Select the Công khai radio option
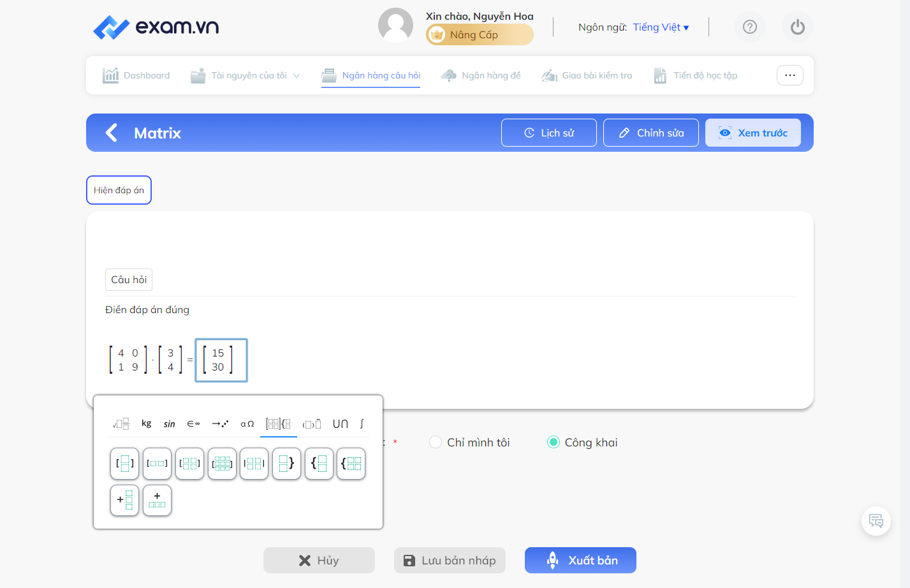The height and width of the screenshot is (588, 910). tap(554, 442)
